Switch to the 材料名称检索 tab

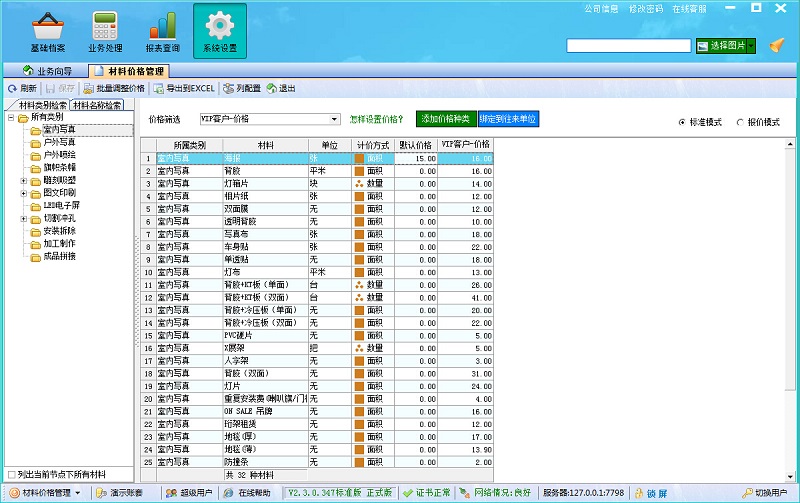(97, 105)
